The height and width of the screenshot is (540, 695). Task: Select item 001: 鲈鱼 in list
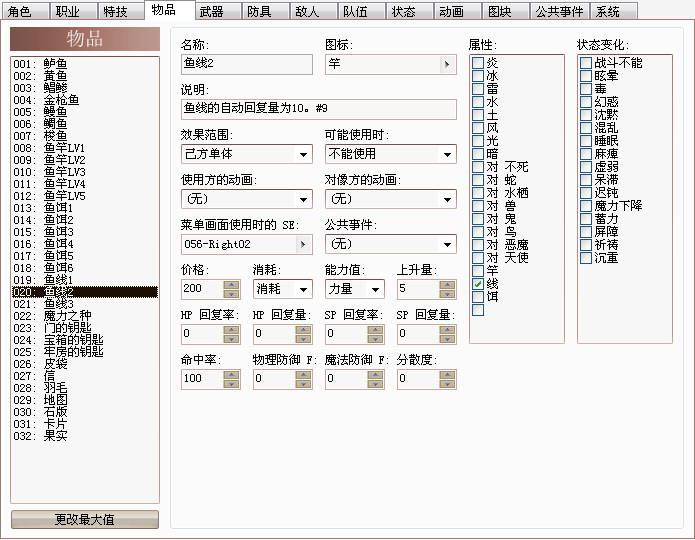(85, 64)
